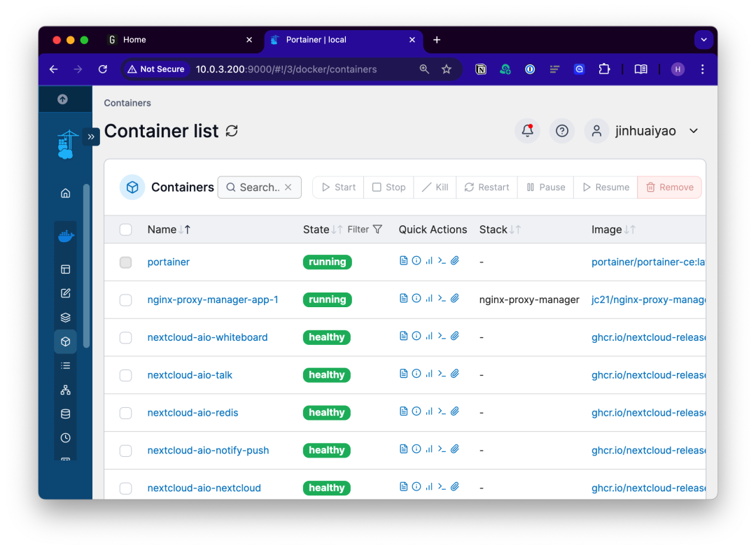This screenshot has height=550, width=756.
Task: View stats for nextcloud-aio-whiteboard
Action: (x=429, y=335)
